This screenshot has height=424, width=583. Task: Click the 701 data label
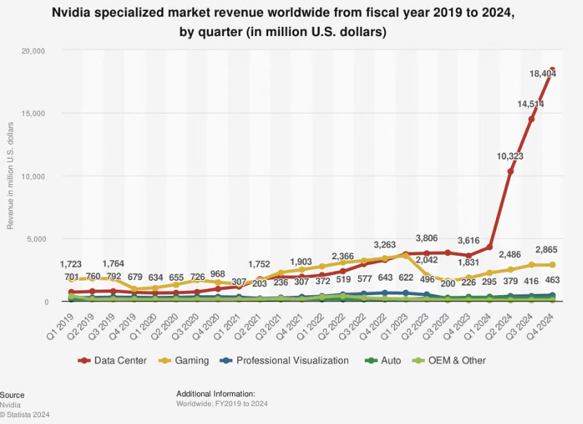click(x=71, y=277)
